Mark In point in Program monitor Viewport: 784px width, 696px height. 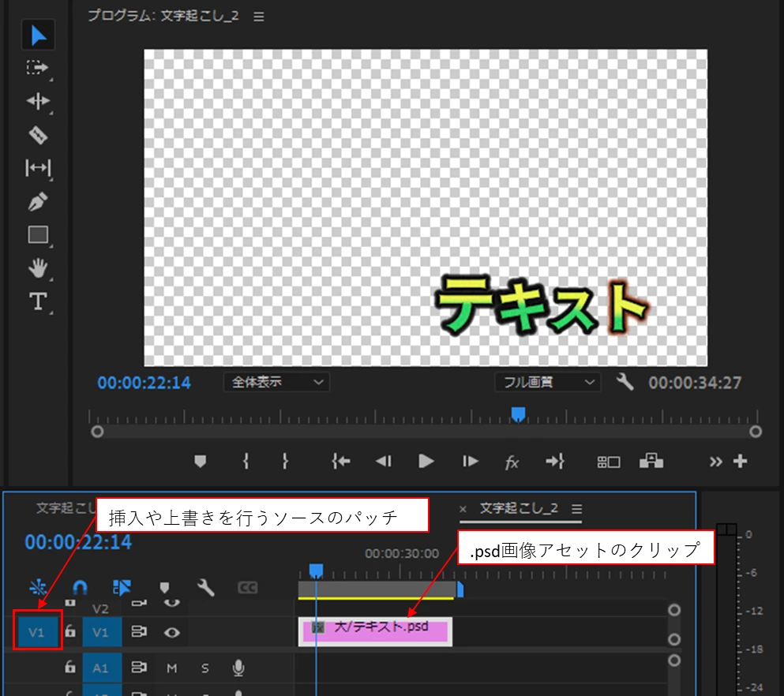coord(246,461)
